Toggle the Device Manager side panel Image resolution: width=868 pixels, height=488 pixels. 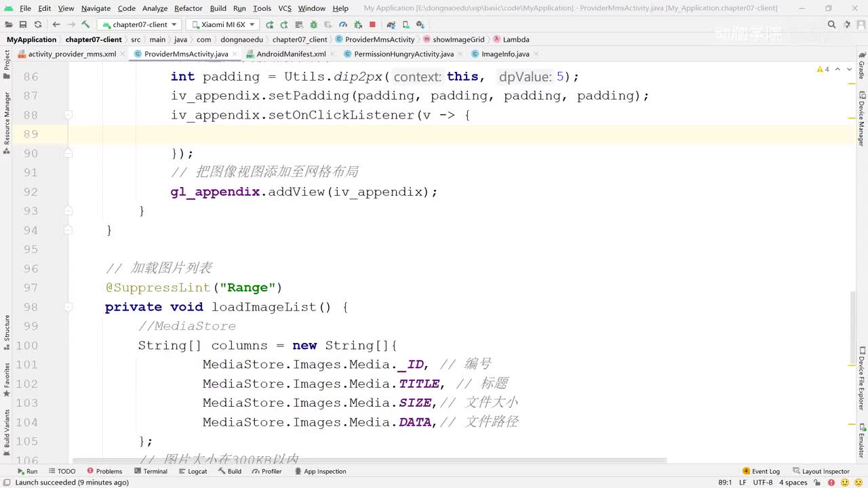[862, 119]
